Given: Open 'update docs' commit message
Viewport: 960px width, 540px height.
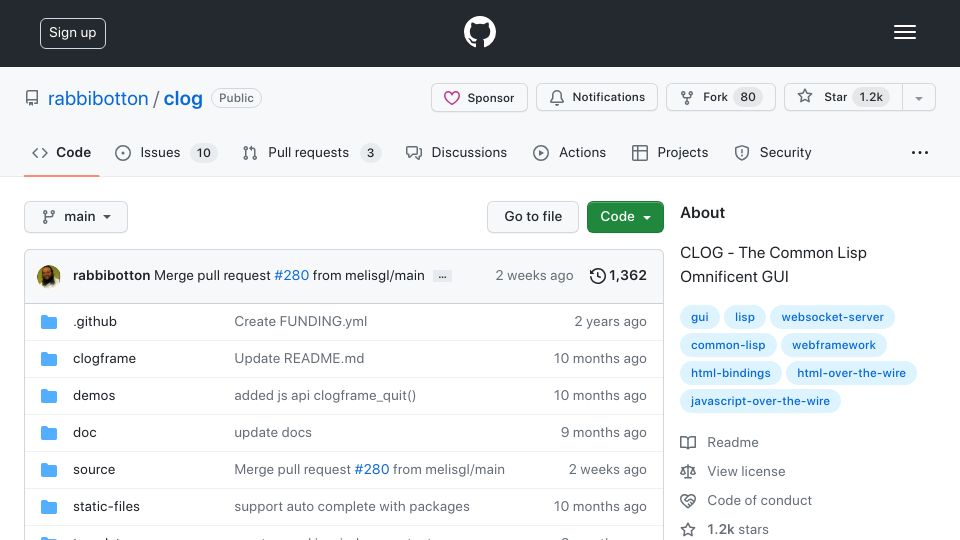Looking at the screenshot, I should [x=273, y=432].
